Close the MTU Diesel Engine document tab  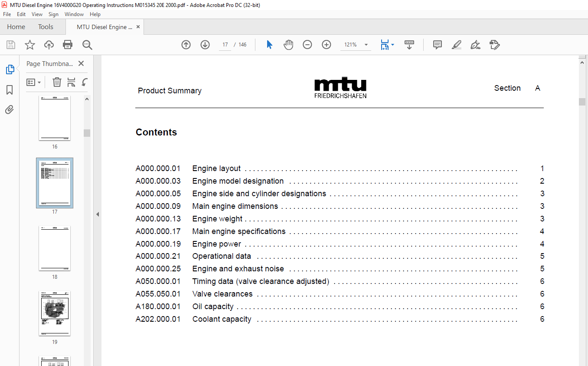(x=138, y=27)
